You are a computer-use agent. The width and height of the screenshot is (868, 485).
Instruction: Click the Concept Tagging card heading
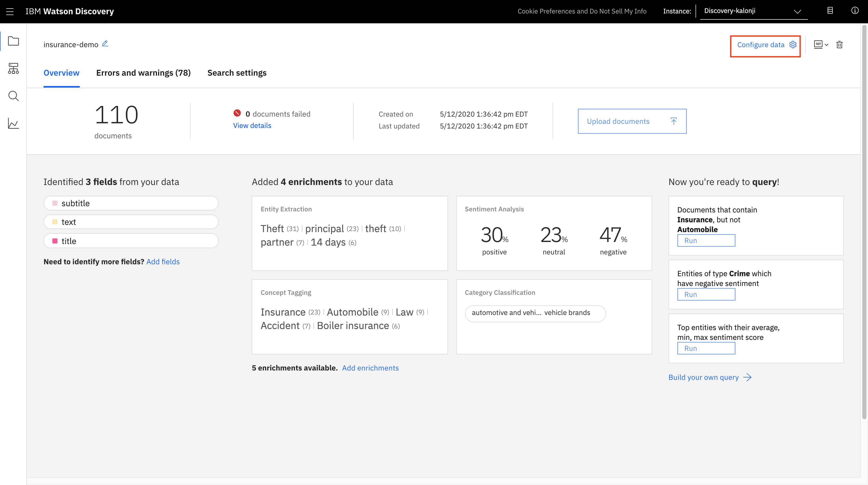coord(286,293)
